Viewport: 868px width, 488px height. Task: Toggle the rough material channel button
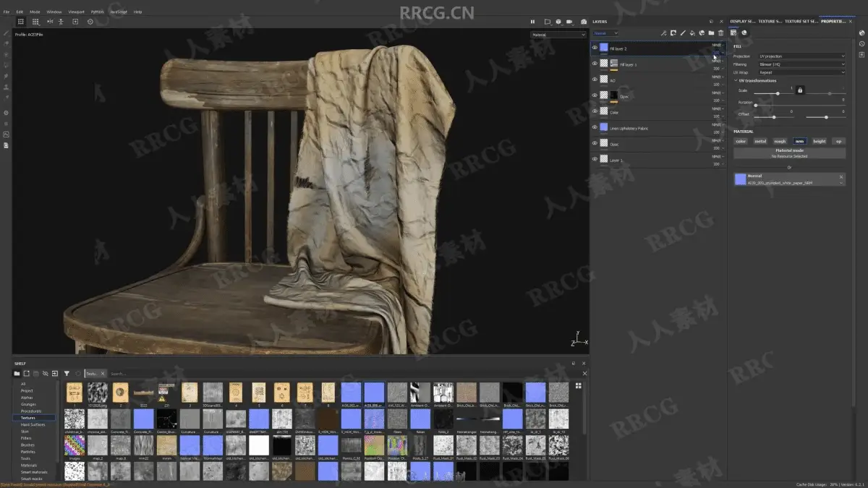tap(780, 141)
